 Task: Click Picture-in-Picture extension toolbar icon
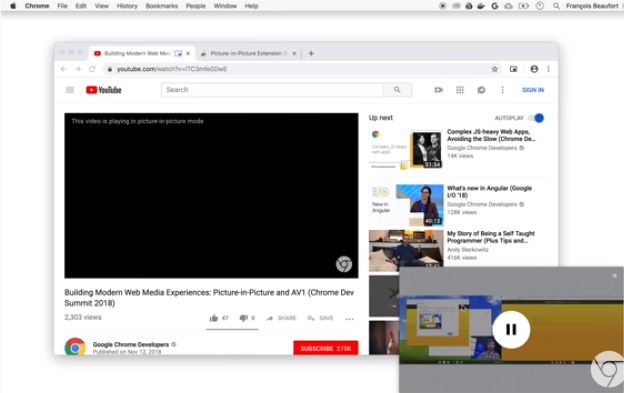coord(513,69)
